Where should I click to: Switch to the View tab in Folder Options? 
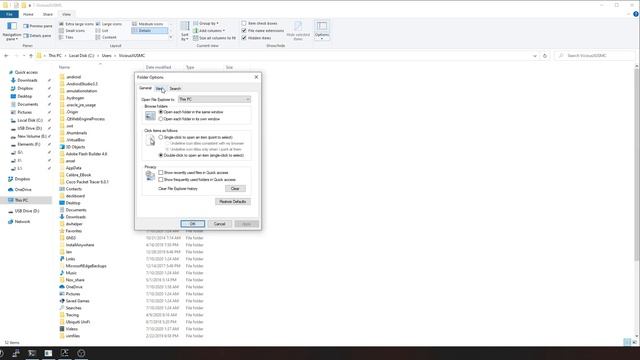coord(159,89)
